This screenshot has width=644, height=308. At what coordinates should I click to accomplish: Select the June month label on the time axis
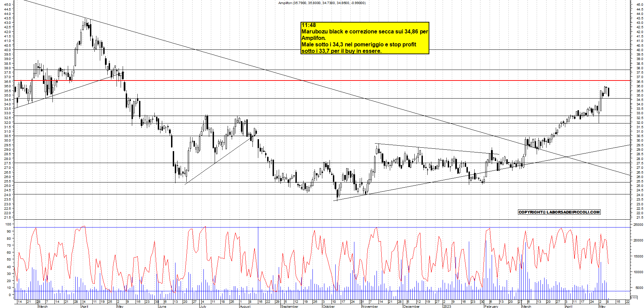click(x=163, y=306)
